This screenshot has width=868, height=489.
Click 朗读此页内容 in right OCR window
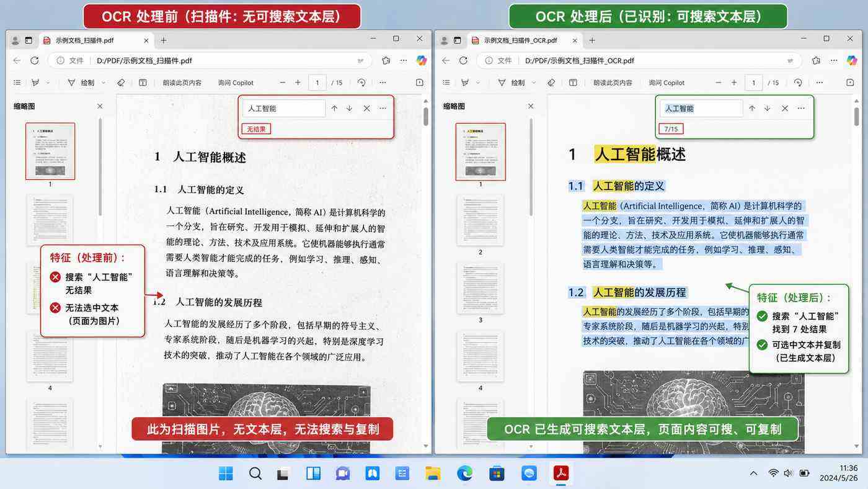point(613,83)
